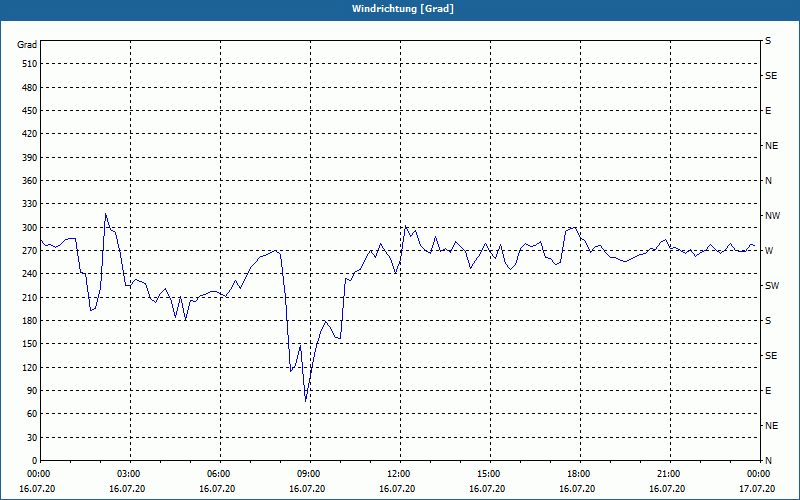Select the 210 degree axis label
This screenshot has width=800, height=500.
tap(30, 297)
